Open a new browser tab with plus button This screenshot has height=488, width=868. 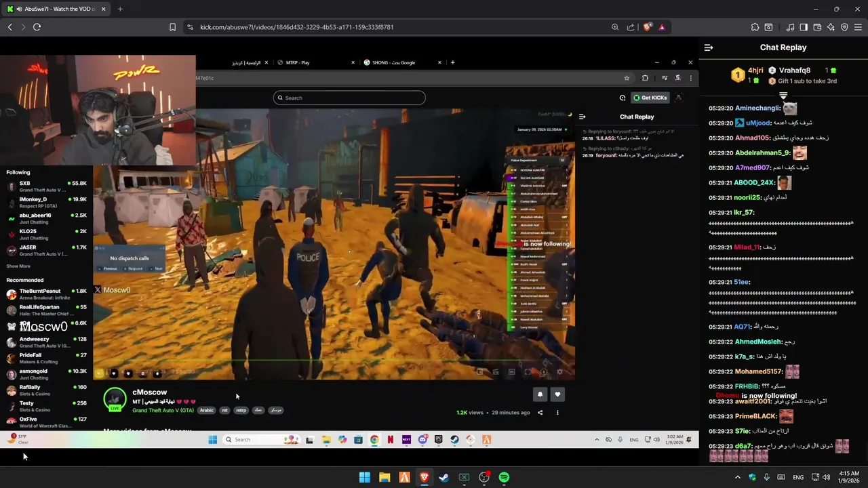click(x=120, y=9)
